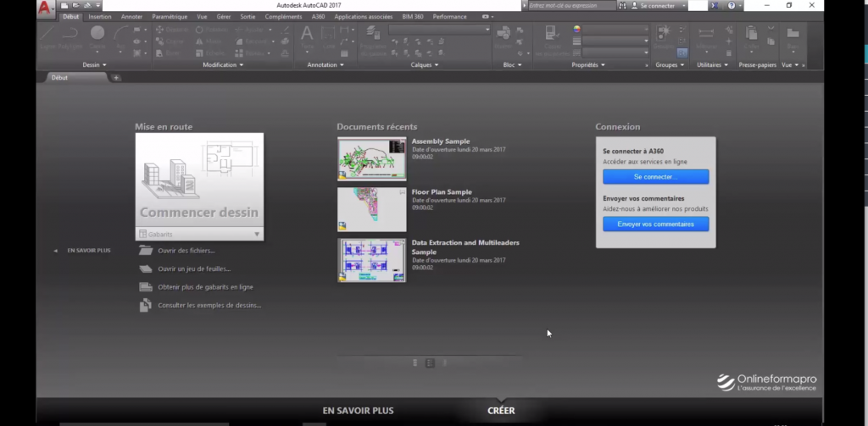Screen dimensions: 868x426
Task: Open Data Extraction and Multileaders Sample thumbnail
Action: pyautogui.click(x=371, y=260)
